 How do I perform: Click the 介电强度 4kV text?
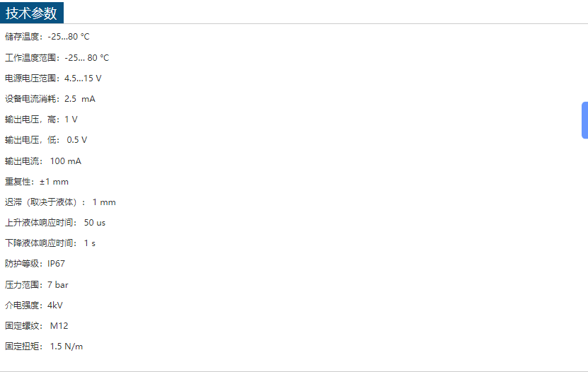coord(34,305)
